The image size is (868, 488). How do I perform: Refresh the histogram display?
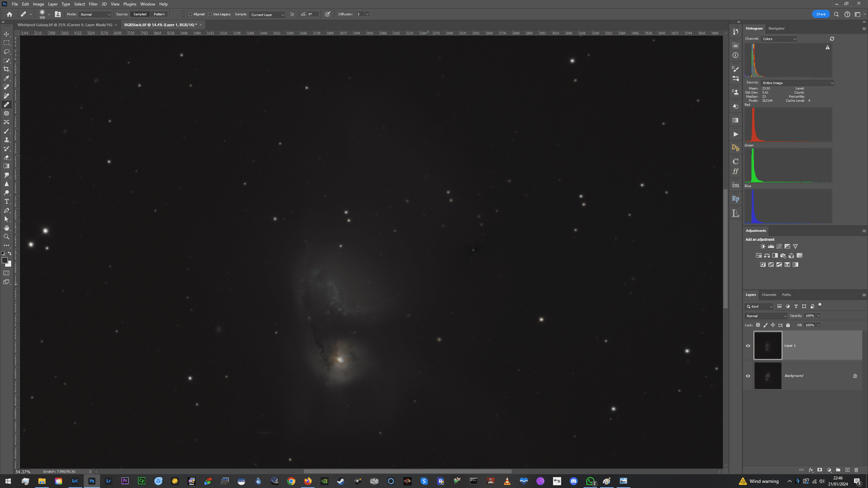(832, 39)
